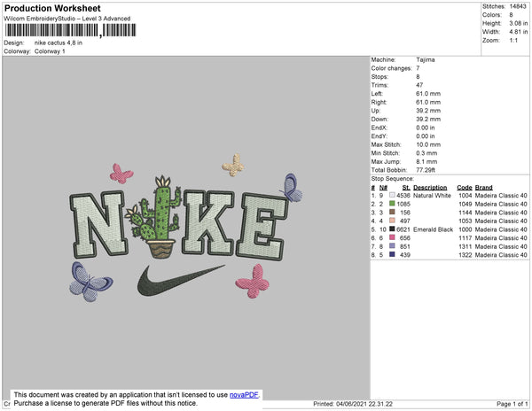Image resolution: width=532 pixels, height=411 pixels.
Task: Click the barcode in the worksheet header
Action: (x=71, y=30)
